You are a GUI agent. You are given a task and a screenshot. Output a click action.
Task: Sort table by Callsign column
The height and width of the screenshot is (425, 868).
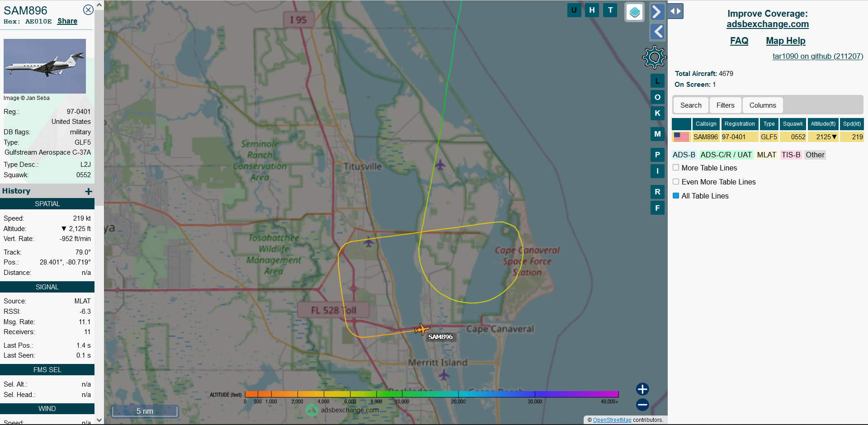(706, 124)
